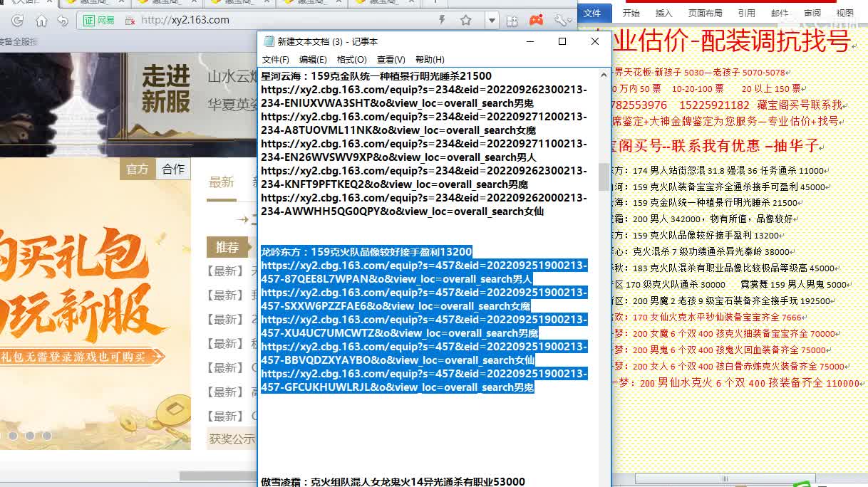
Task: Go to the browser home page icon
Action: click(x=41, y=20)
